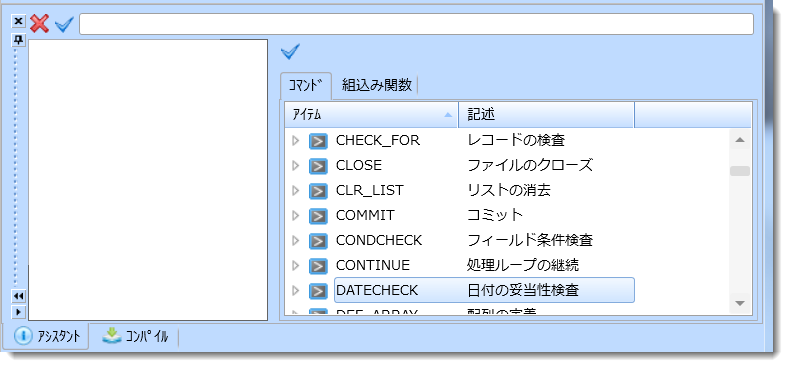Click the CONDCHECK command icon

click(318, 241)
